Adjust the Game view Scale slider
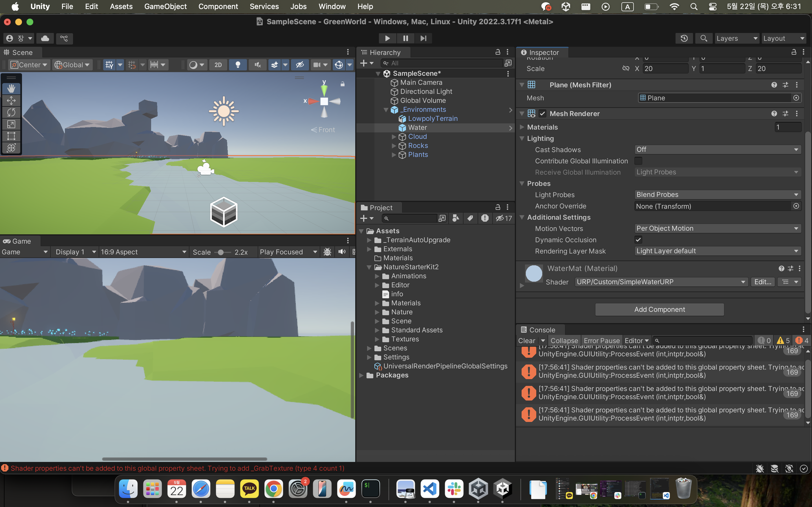The image size is (812, 507). 221,252
